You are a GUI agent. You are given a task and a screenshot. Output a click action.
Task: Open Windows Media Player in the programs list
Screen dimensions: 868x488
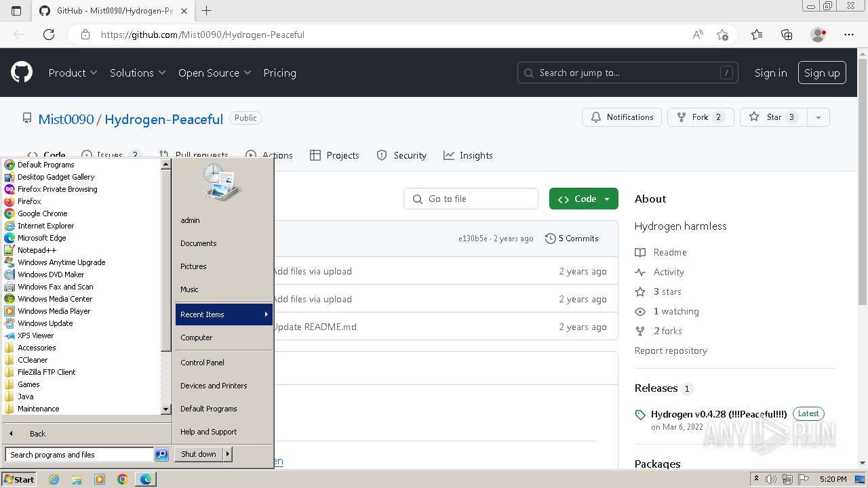point(54,311)
